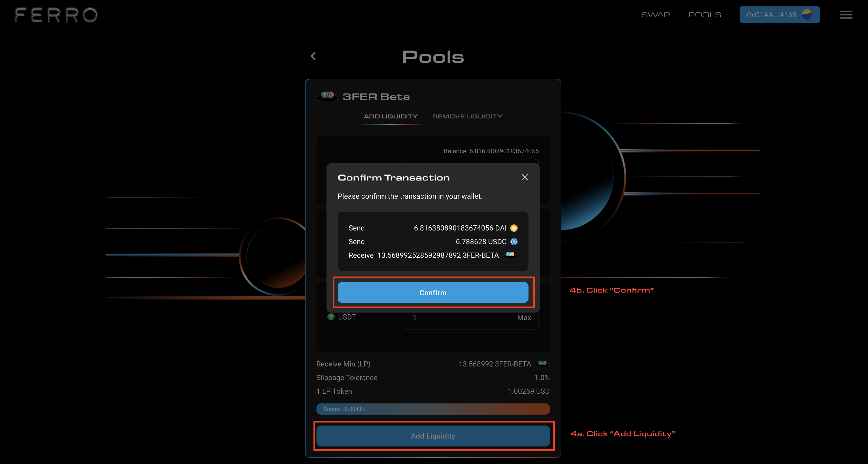Click the LP token icon beside Receive Min
This screenshot has width=868, height=464.
(x=542, y=363)
